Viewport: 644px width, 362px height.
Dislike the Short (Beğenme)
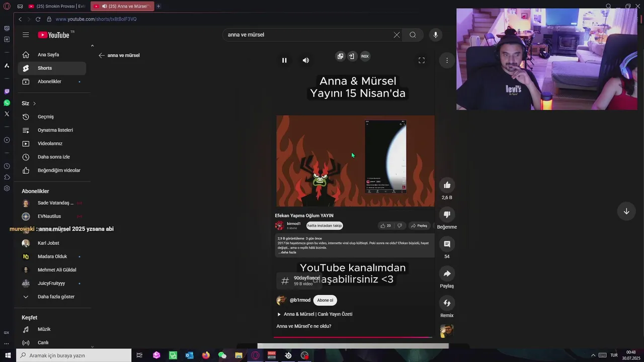pyautogui.click(x=447, y=215)
